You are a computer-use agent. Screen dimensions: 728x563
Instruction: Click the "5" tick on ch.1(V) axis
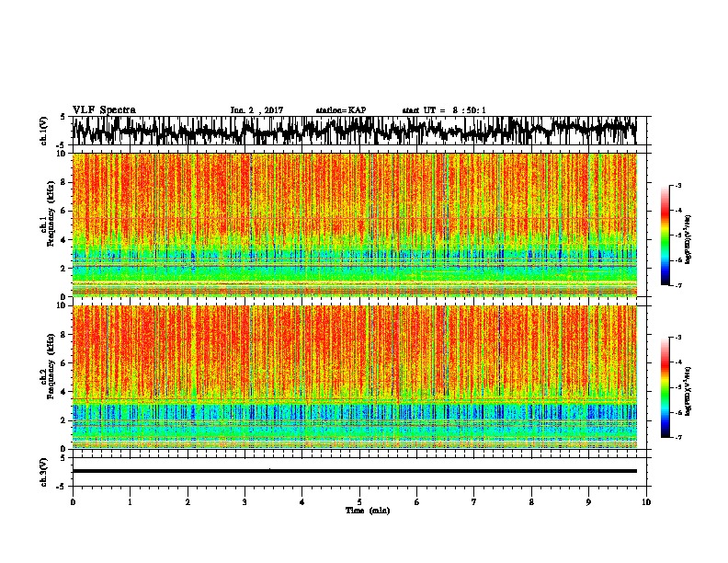(63, 117)
